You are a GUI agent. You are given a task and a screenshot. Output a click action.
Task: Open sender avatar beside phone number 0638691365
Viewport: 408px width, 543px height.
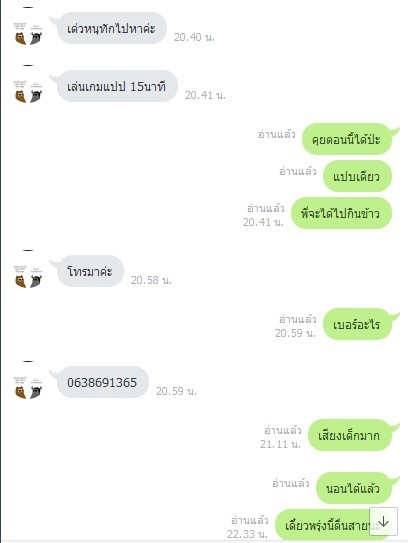[x=28, y=388]
